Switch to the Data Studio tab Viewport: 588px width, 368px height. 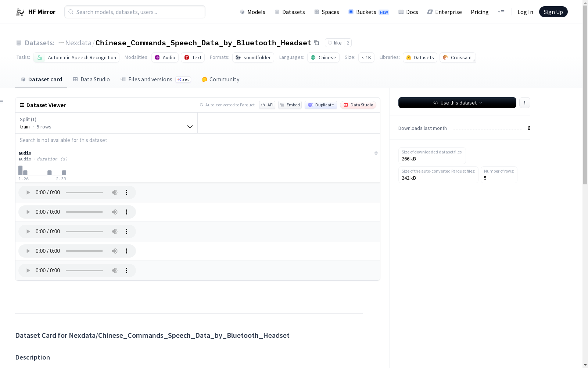[91, 79]
